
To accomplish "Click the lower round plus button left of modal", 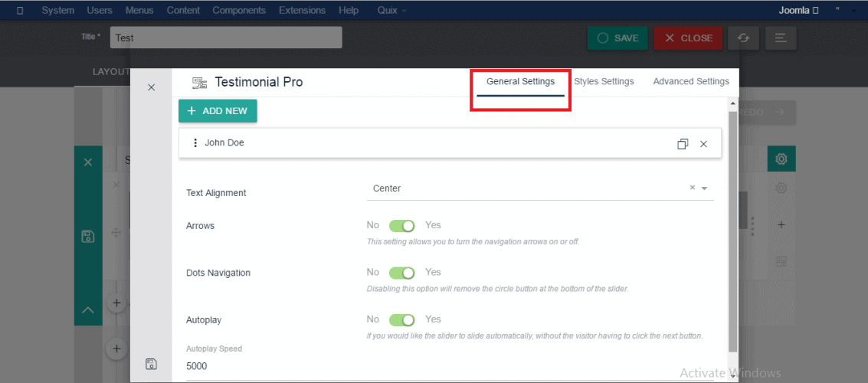I will coord(116,348).
